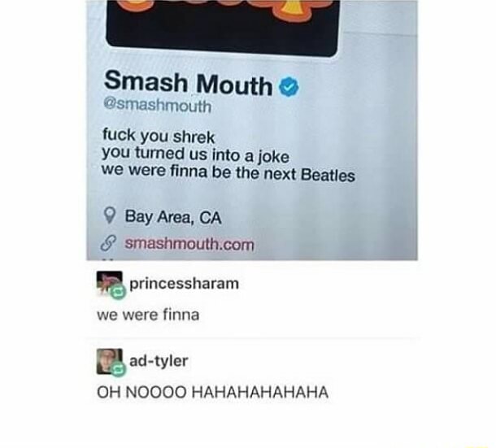The image size is (496, 448).
Task: Click the Bay Area, CA location text
Action: 173,217
